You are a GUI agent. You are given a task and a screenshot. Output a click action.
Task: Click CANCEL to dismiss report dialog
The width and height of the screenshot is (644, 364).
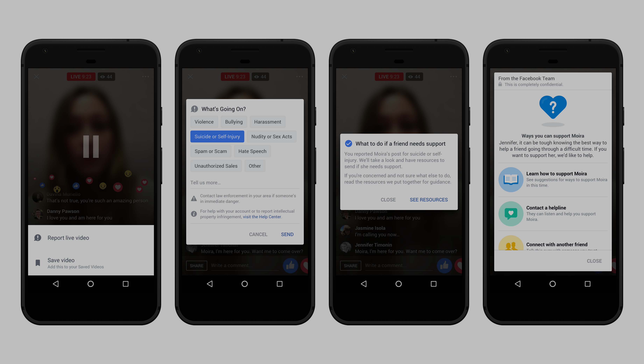[x=258, y=234]
